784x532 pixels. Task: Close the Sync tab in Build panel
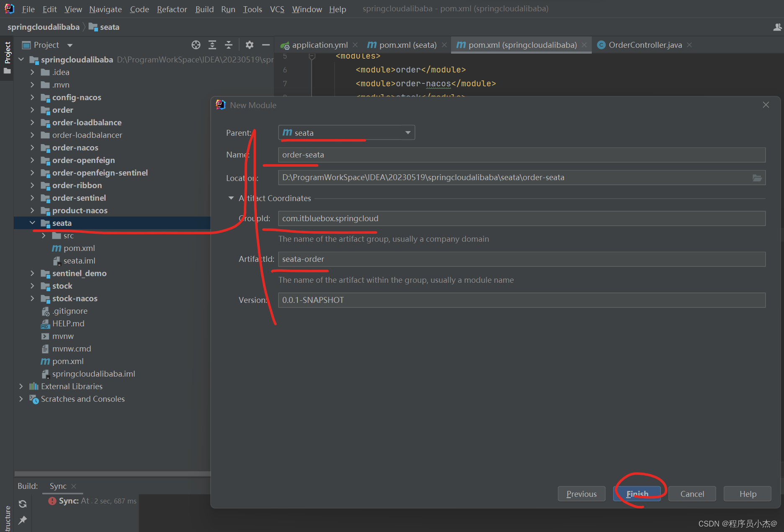pos(74,486)
